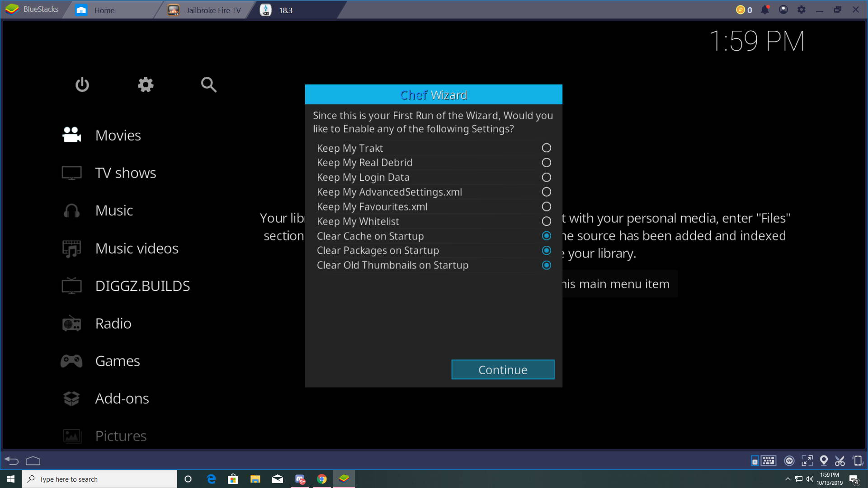Viewport: 868px width, 488px height.
Task: Click the Movies camera icon
Action: tap(71, 135)
